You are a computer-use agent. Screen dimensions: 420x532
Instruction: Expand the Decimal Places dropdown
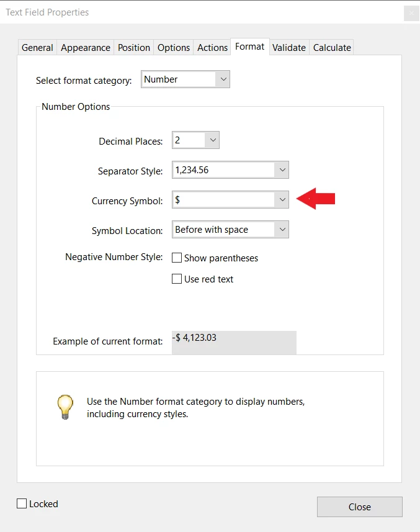coord(195,140)
